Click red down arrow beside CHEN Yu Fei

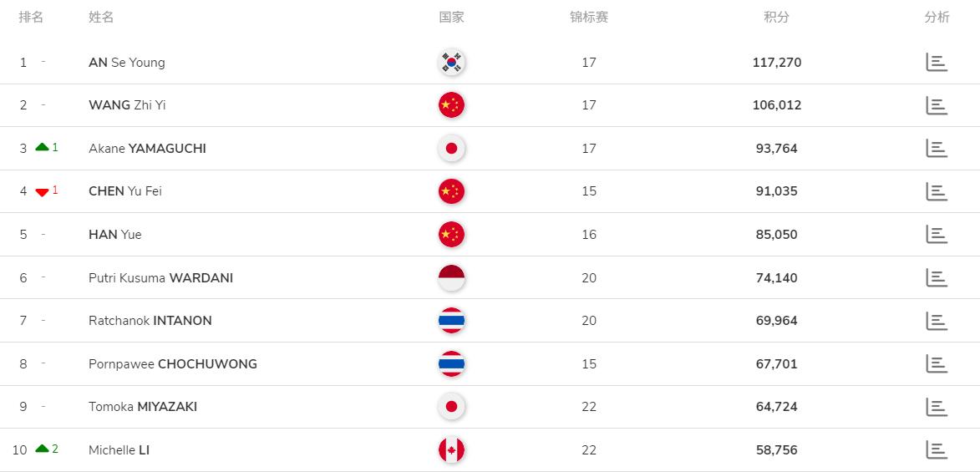point(43,192)
